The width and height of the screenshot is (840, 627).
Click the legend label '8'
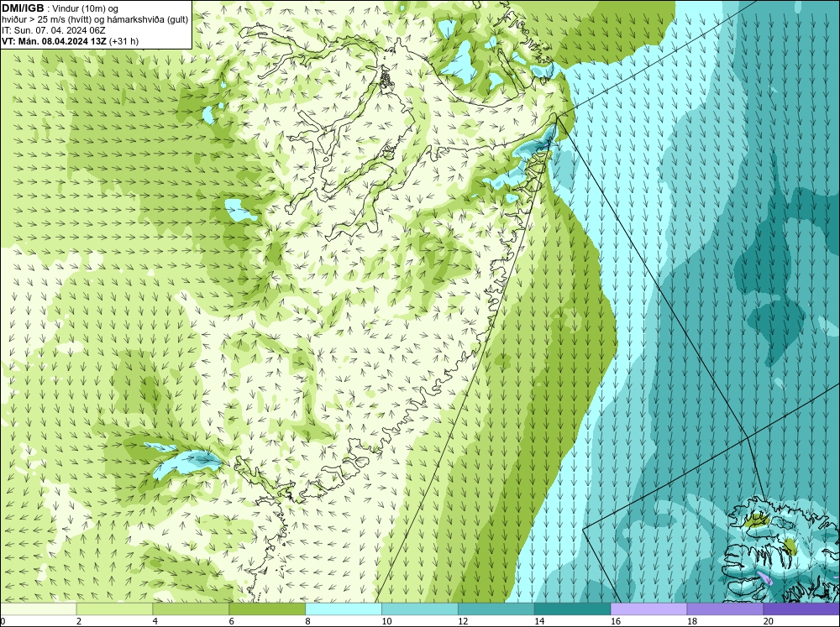click(308, 621)
